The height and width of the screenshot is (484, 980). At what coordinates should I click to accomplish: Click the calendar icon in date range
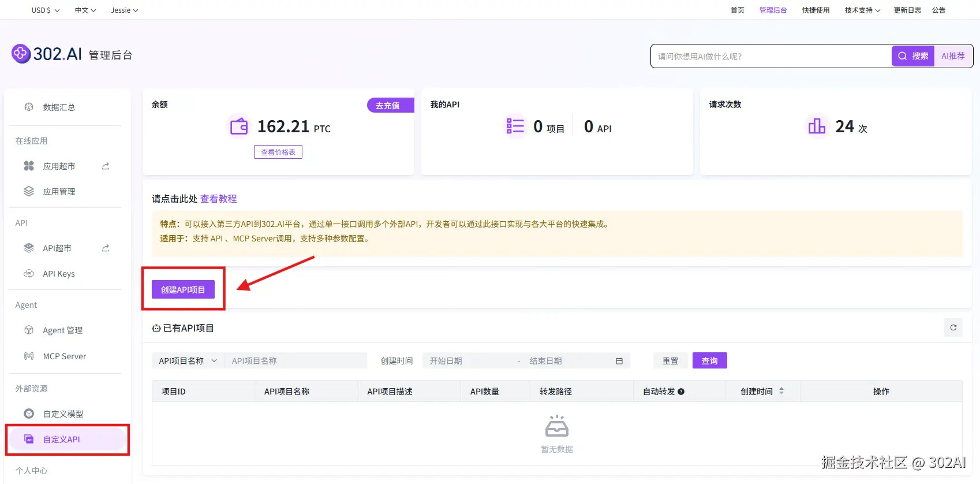pos(619,361)
